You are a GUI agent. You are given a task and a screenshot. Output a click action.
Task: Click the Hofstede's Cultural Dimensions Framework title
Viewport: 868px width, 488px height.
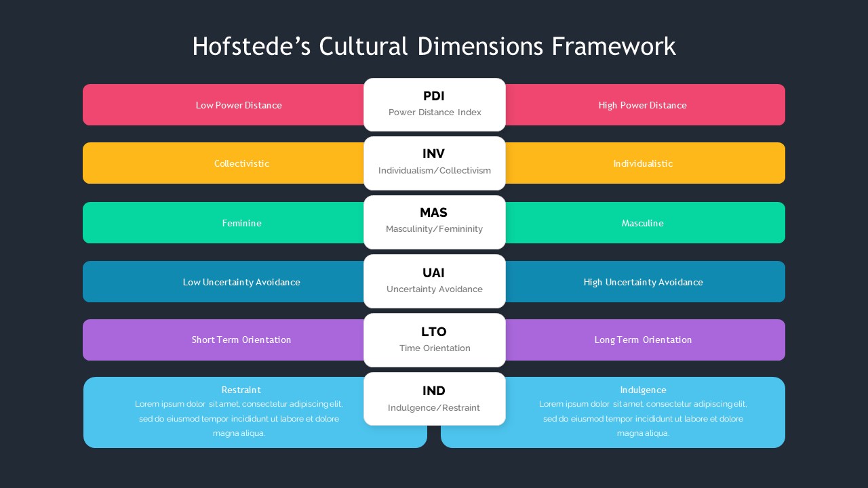tap(434, 47)
